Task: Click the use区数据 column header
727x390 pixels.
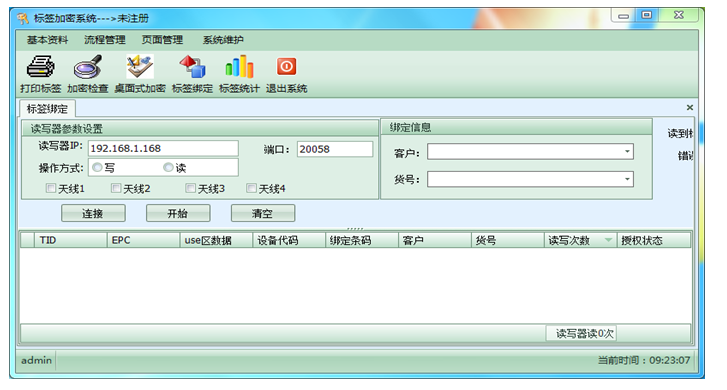Action: pos(216,240)
